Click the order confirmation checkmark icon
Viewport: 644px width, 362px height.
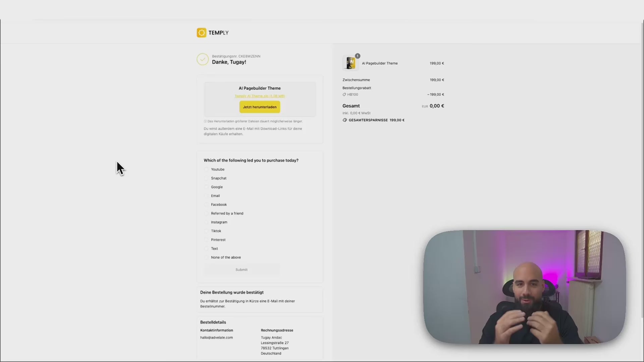[x=203, y=59]
